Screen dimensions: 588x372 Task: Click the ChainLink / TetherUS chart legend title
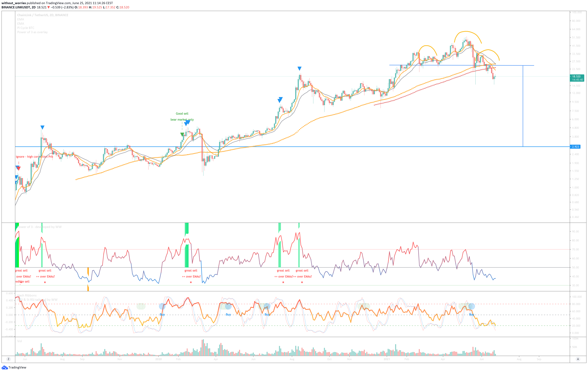43,15
